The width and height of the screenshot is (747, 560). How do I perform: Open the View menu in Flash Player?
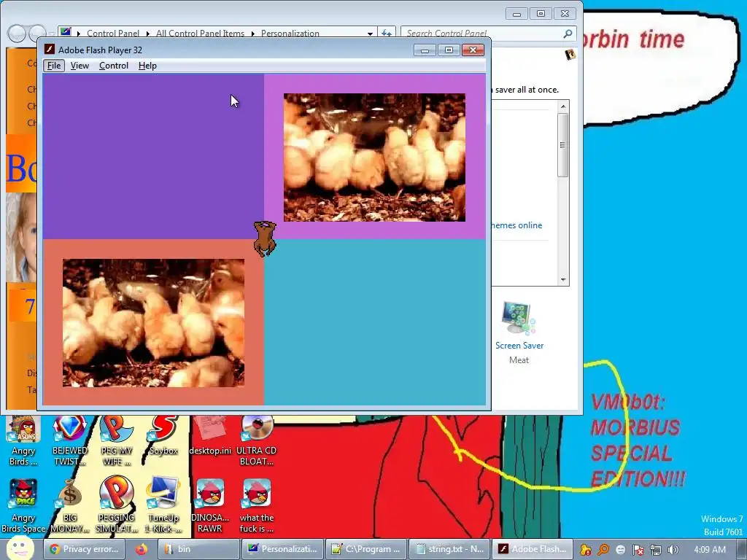(x=80, y=66)
